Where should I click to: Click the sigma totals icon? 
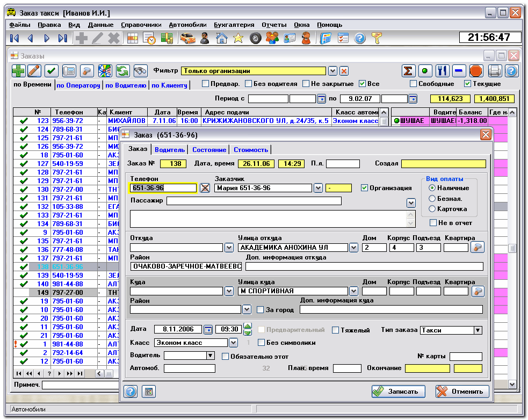click(x=409, y=71)
